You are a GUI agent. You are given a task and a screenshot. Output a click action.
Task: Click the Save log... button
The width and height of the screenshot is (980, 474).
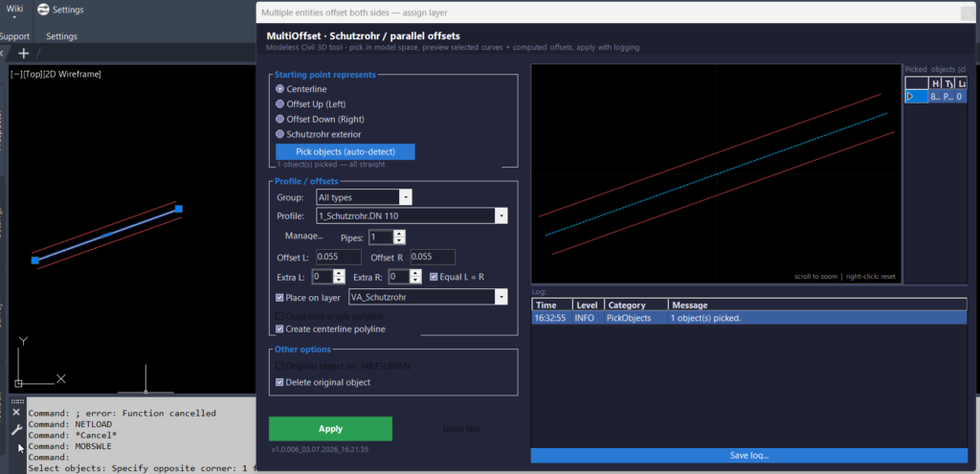pos(748,455)
